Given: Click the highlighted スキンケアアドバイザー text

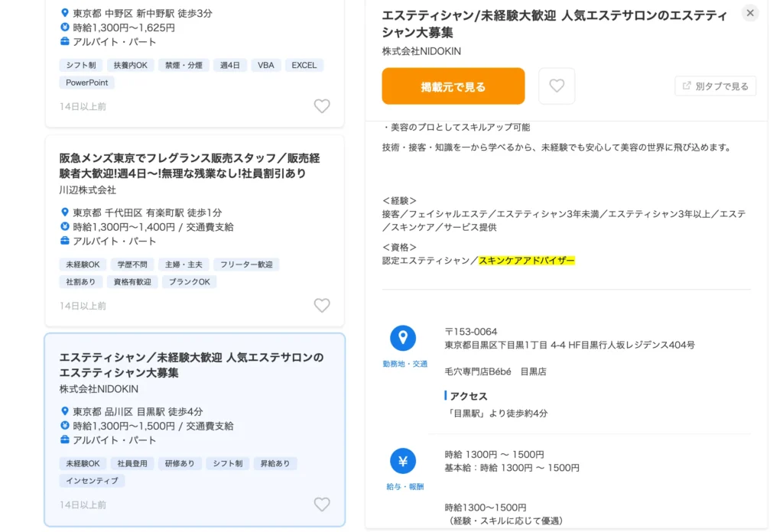Looking at the screenshot, I should 526,261.
